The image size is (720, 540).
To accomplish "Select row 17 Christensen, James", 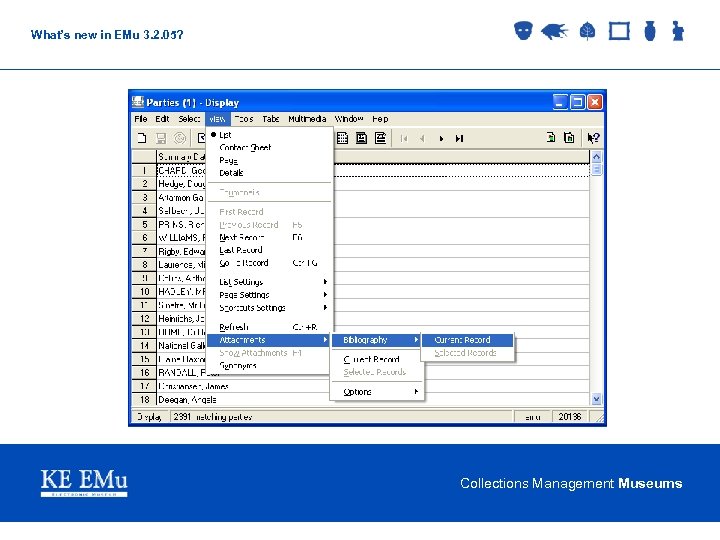I will coord(373,386).
